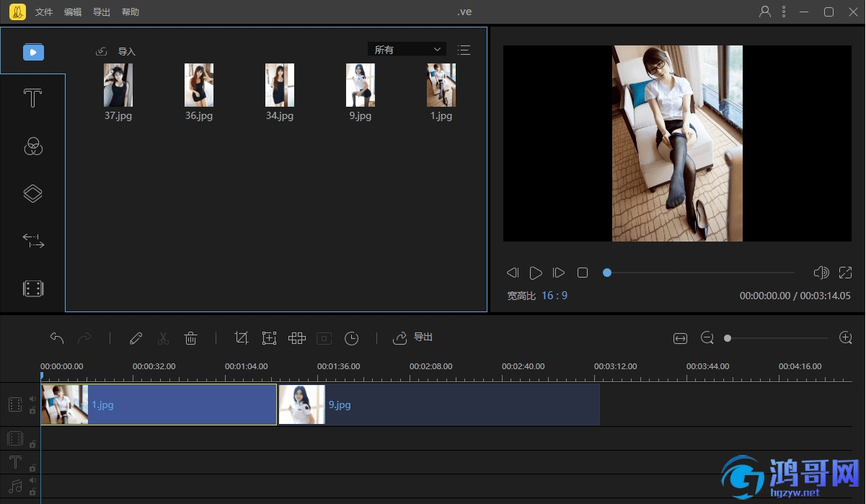Set clip duration with clock icon
The width and height of the screenshot is (866, 504).
(x=352, y=337)
